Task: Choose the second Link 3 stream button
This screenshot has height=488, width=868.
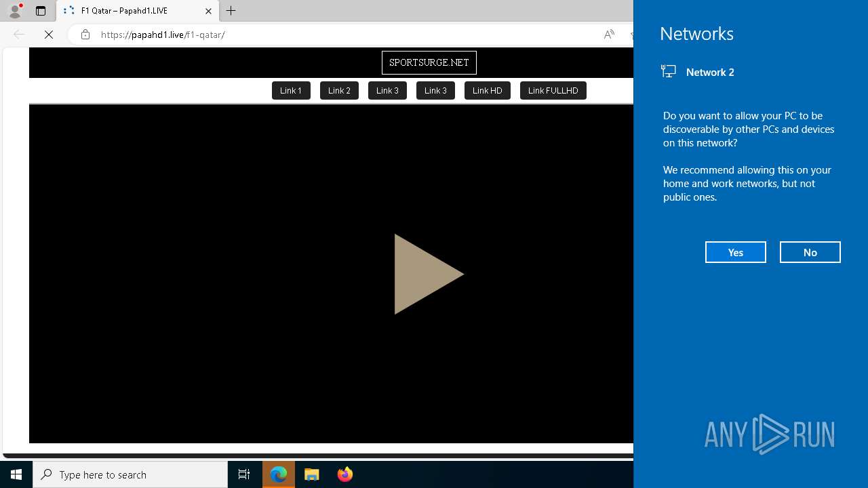Action: (x=435, y=90)
